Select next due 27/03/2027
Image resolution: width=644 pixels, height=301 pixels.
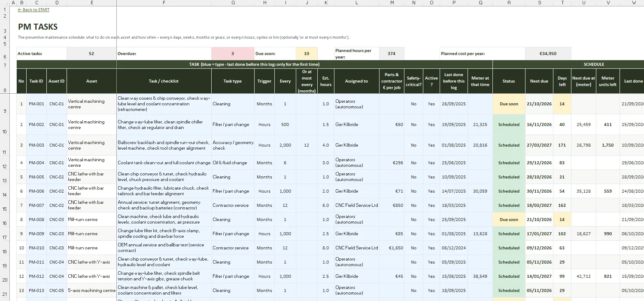539,145
